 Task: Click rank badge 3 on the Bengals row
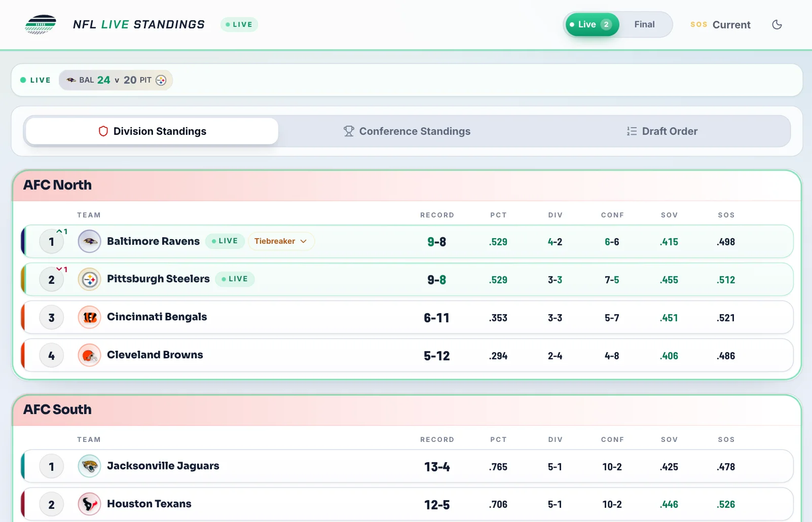coord(51,317)
